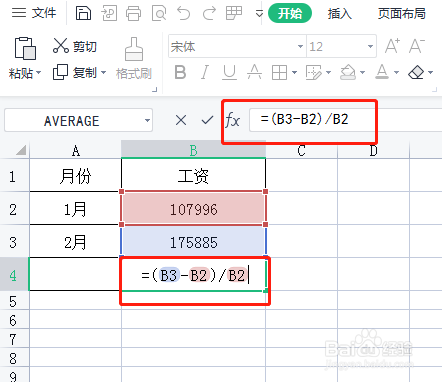442x382 pixels.
Task: Expand the borders dropdown arrow
Action: tap(294, 72)
